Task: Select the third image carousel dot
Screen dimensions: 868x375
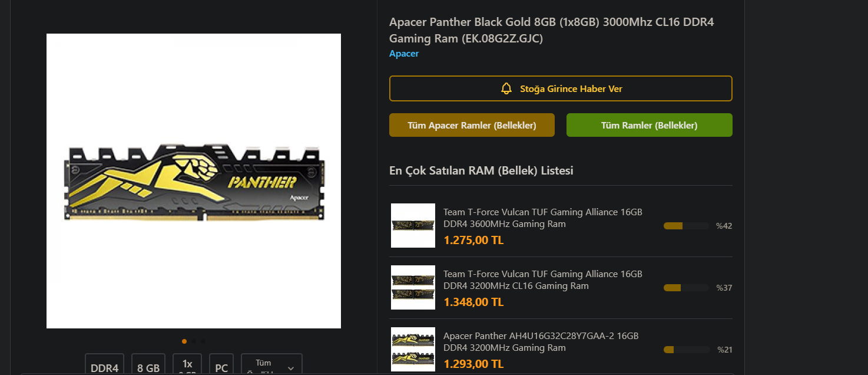Action: point(203,341)
